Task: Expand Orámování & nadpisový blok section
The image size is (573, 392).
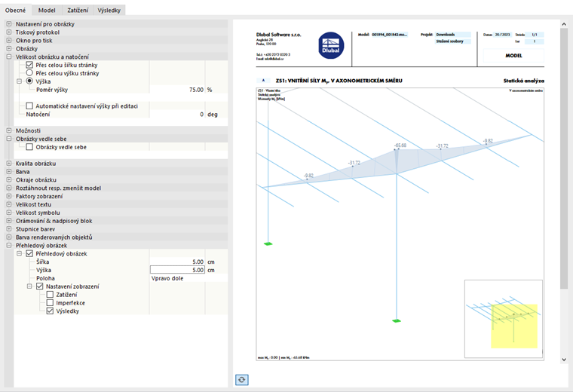Action: tap(9, 221)
